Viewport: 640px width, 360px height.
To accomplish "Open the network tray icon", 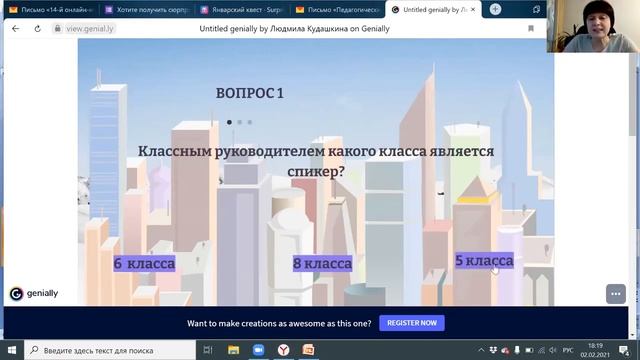I will tap(542, 350).
